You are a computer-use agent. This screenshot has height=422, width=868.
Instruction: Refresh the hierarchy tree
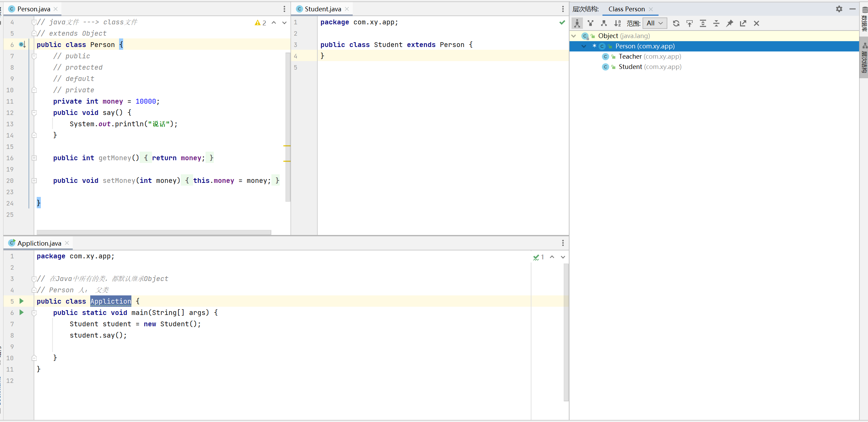click(676, 23)
